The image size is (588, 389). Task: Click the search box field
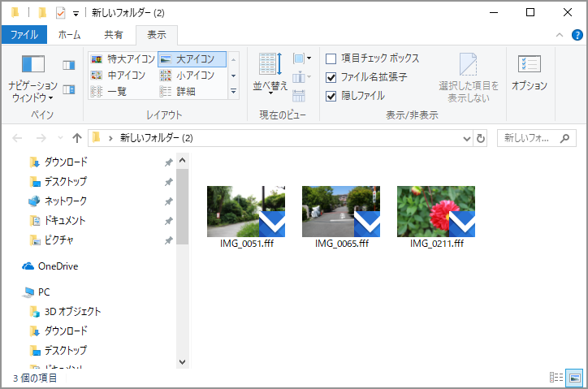[537, 138]
